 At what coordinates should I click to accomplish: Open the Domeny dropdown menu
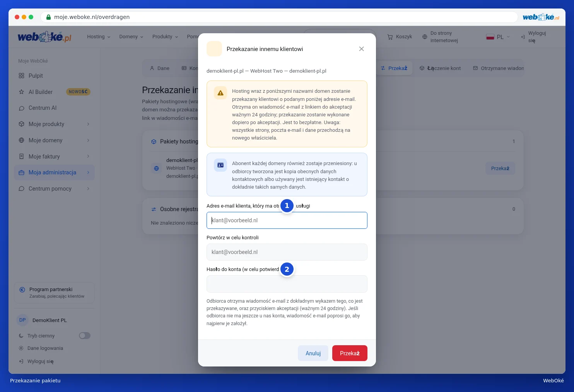[131, 37]
